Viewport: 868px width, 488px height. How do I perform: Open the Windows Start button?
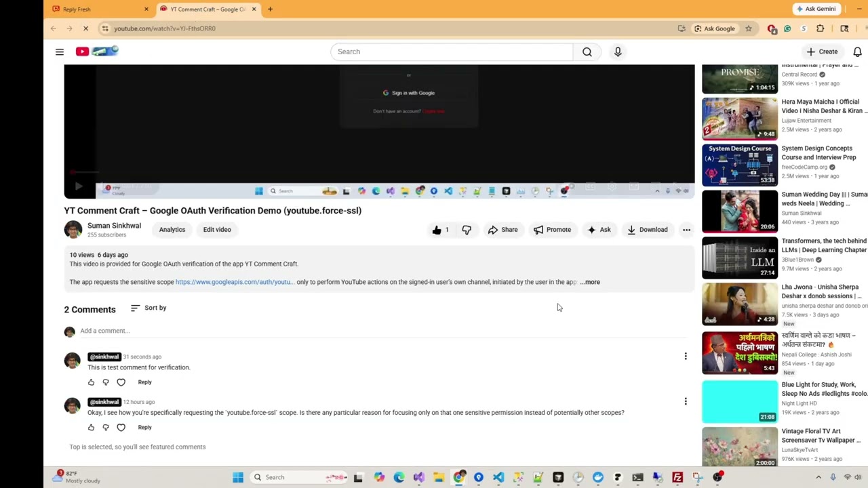238,477
